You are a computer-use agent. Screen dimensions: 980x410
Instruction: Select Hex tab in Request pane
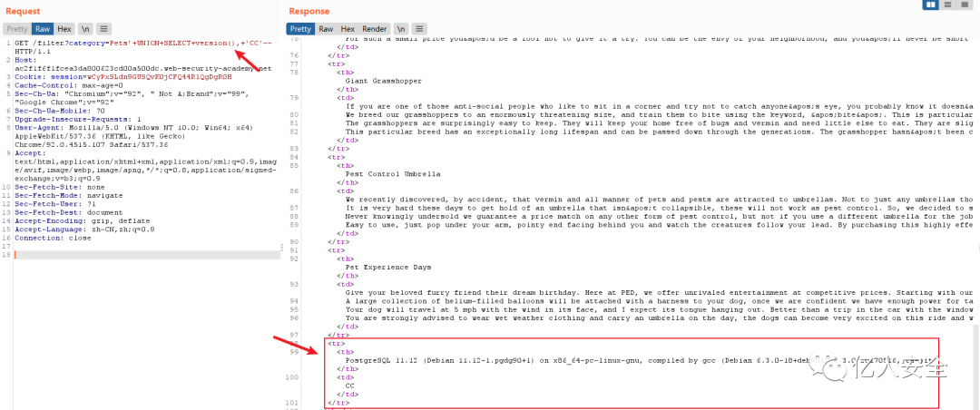tap(64, 29)
